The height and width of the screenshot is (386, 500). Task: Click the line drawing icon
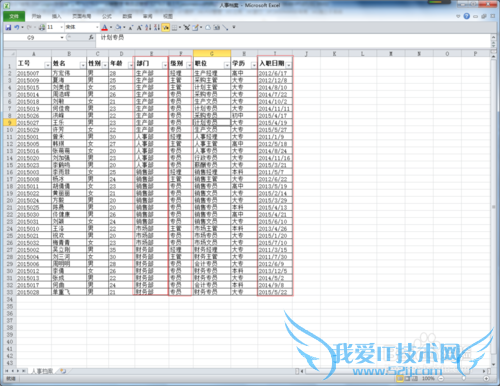pyautogui.click(x=225, y=27)
